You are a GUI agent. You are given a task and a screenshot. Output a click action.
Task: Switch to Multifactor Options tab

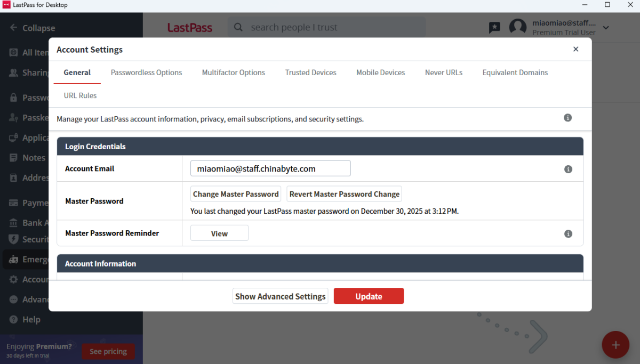[233, 72]
